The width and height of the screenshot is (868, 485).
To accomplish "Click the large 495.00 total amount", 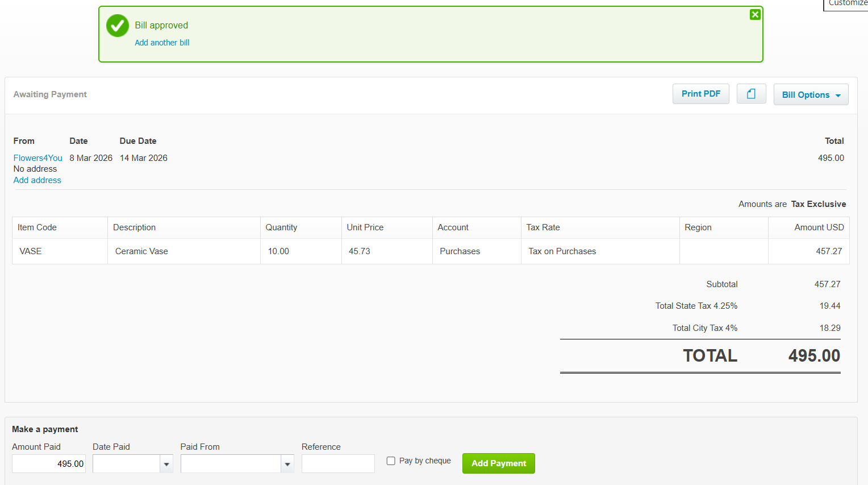I will pos(814,356).
